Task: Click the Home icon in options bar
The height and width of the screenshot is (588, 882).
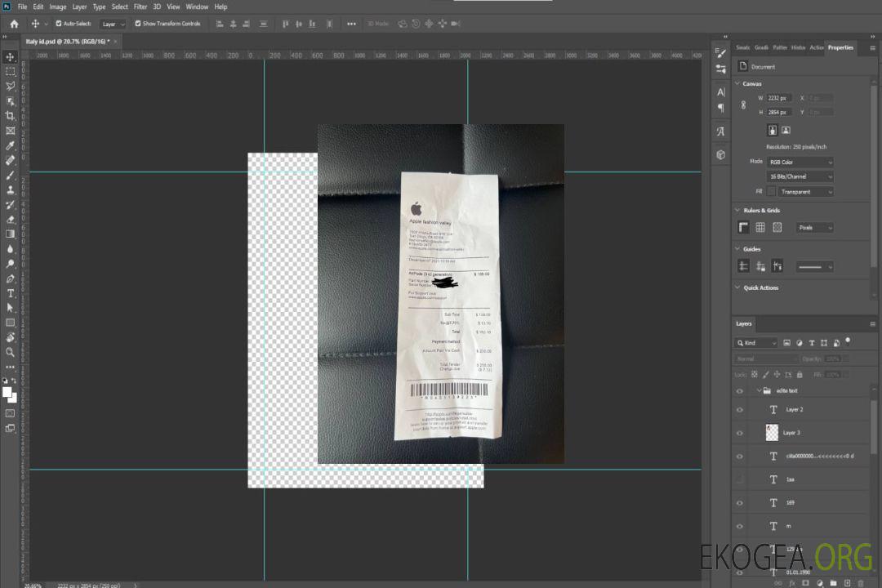Action: [x=14, y=24]
